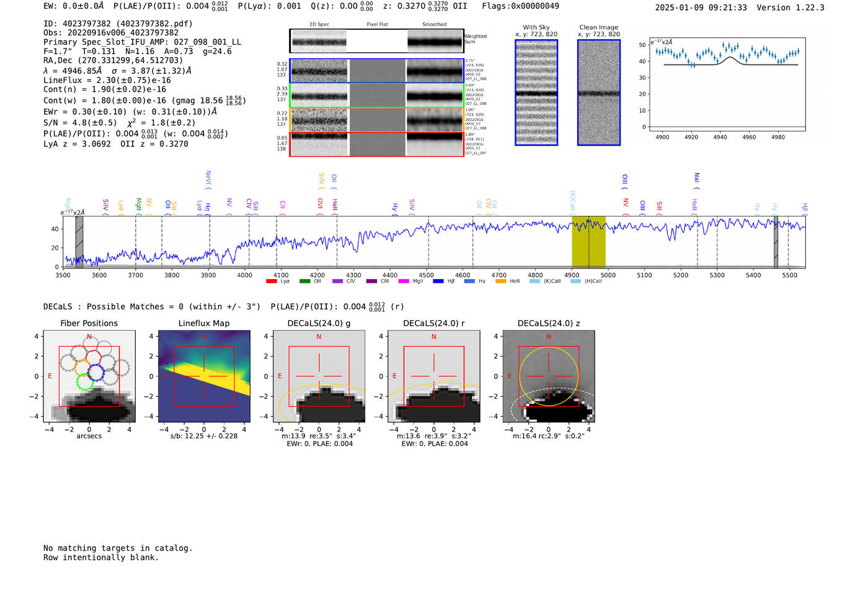The height and width of the screenshot is (591, 868).
Task: Click the hatched gray band near 5460Å
Action: (776, 242)
